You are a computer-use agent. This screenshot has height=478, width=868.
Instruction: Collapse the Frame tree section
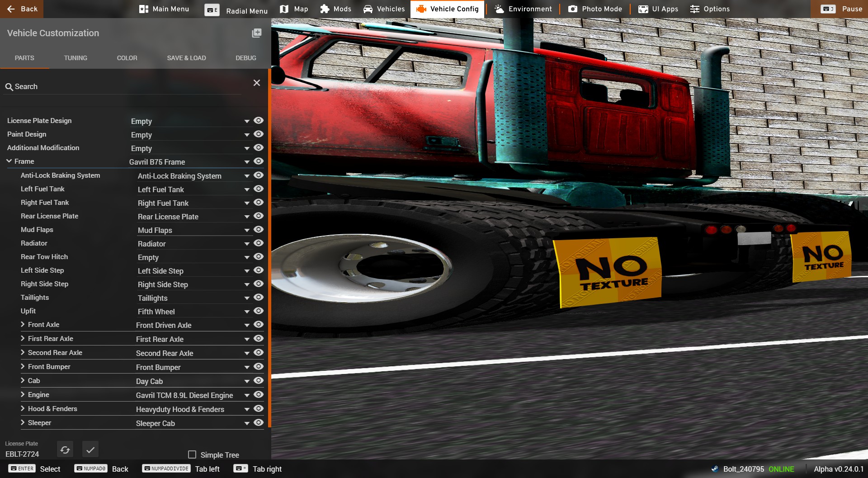(x=9, y=161)
